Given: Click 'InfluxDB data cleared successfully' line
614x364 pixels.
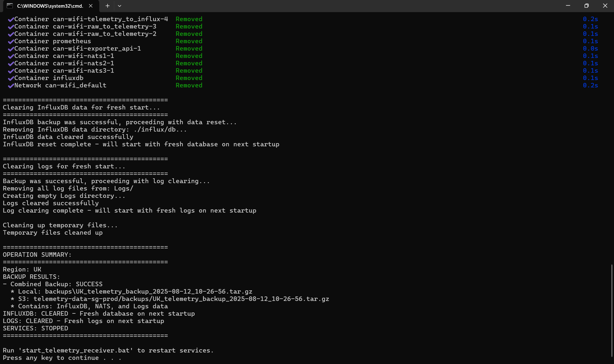Looking at the screenshot, I should point(68,137).
